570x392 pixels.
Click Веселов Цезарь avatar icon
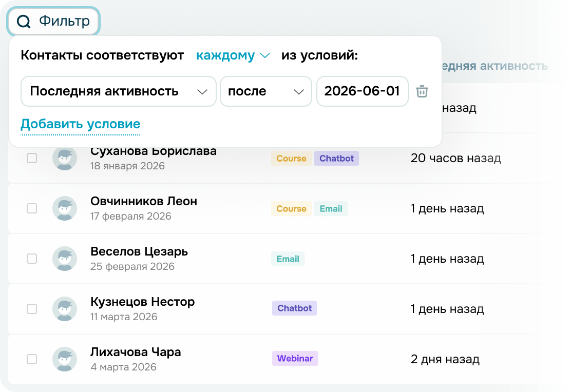point(65,259)
